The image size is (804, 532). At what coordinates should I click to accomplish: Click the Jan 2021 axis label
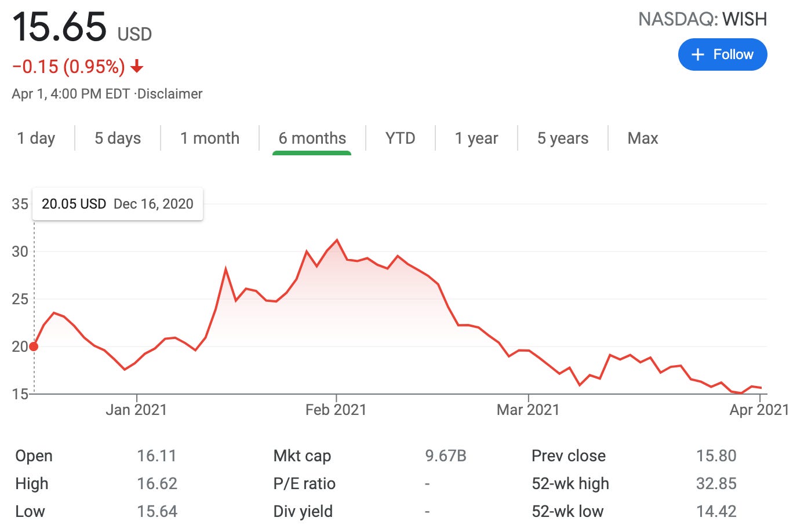pyautogui.click(x=136, y=410)
